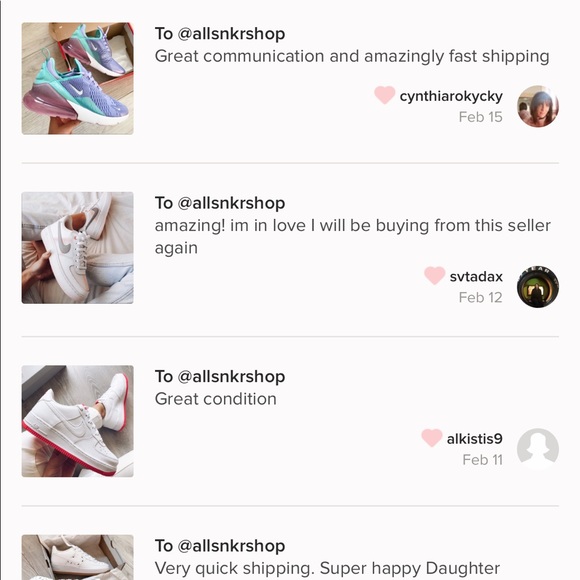Open the boxed white sneakers thumbnail

78,557
